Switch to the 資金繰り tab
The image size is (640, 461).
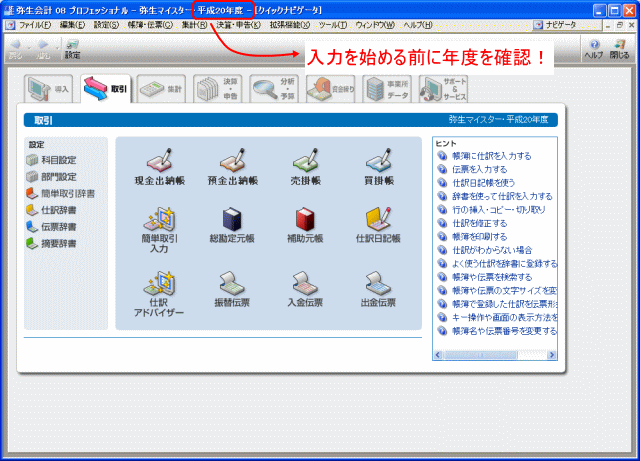click(x=330, y=89)
